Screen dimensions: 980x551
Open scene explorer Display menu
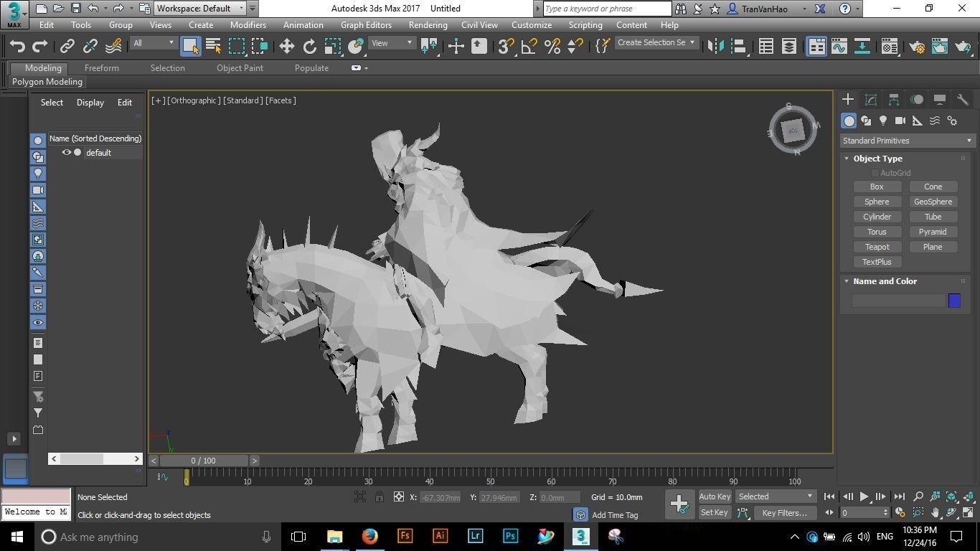90,103
